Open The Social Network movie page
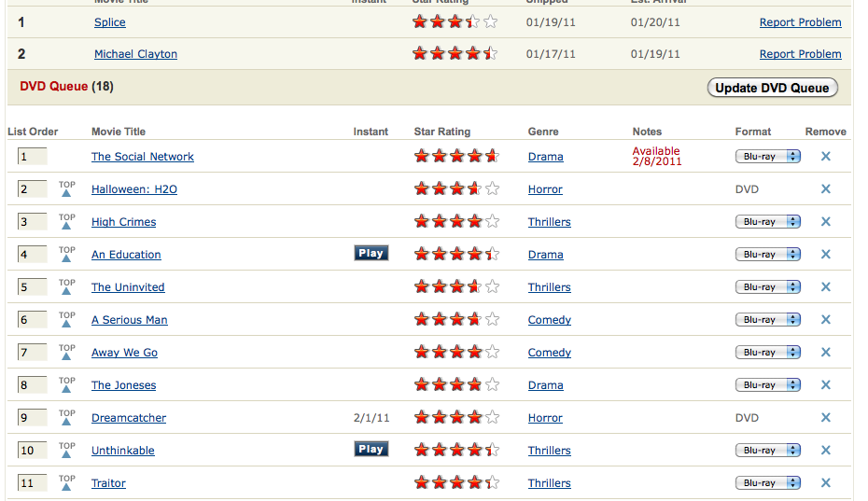This screenshot has width=868, height=501. coord(142,157)
